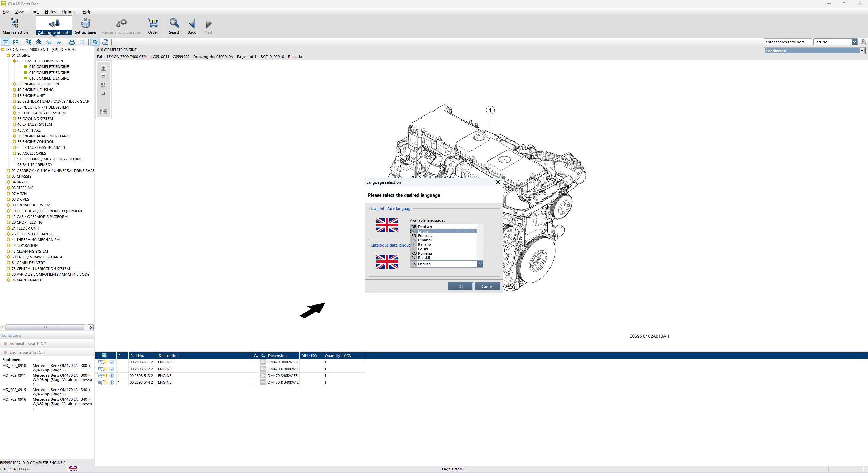Toggle the hierarchy tree view icon
The height and width of the screenshot is (473, 868).
pyautogui.click(x=28, y=42)
